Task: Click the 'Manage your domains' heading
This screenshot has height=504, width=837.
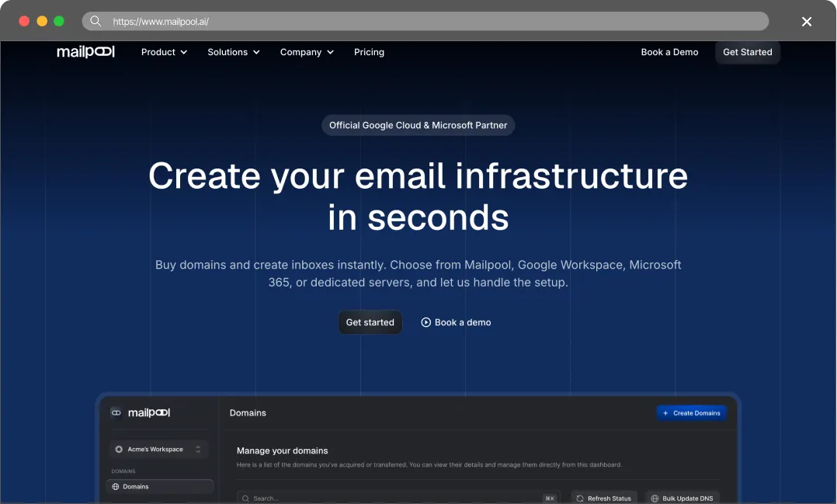Action: click(283, 450)
